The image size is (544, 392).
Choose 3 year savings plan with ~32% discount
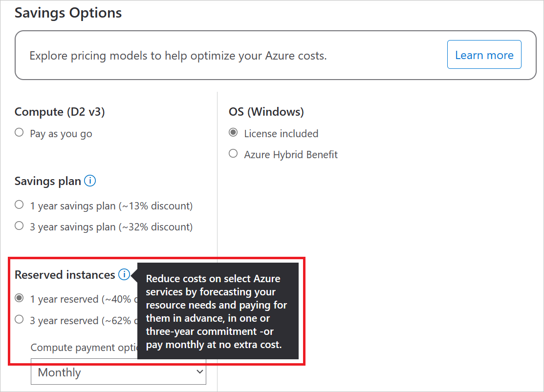pos(18,225)
